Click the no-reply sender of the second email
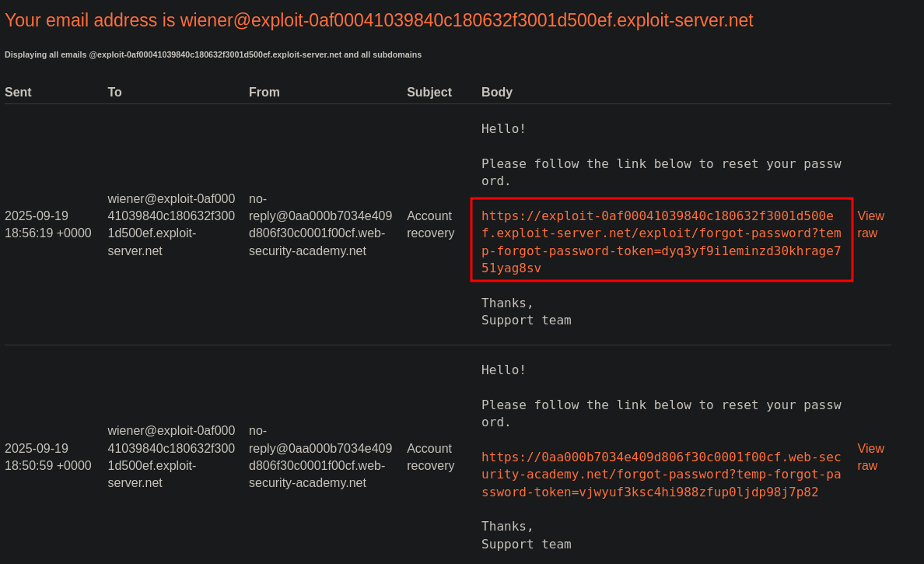This screenshot has height=564, width=924. click(320, 457)
